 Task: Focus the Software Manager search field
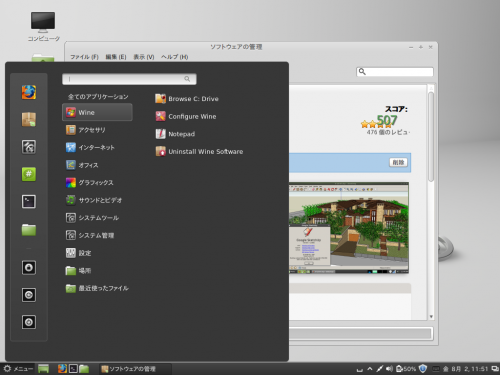click(395, 72)
